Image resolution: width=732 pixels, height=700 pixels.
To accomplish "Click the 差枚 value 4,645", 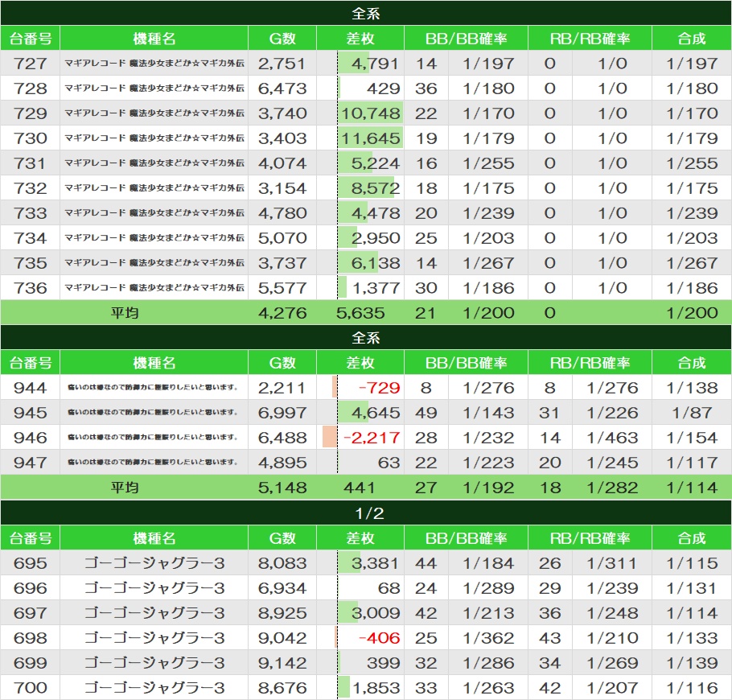I will 376,413.
